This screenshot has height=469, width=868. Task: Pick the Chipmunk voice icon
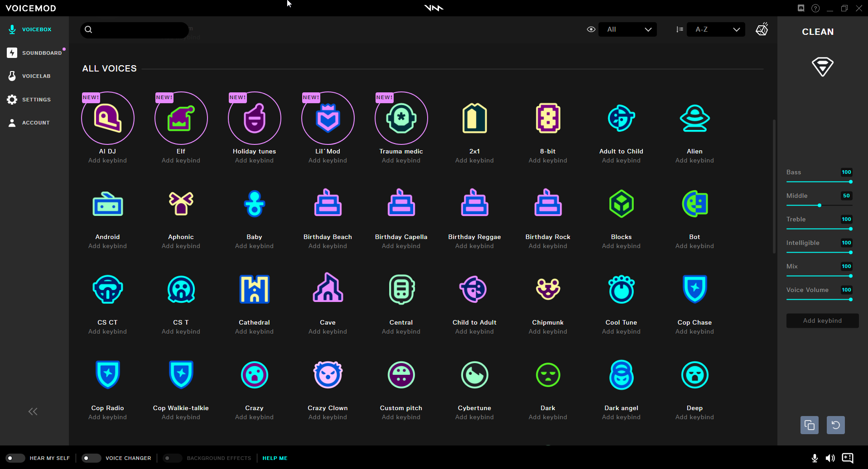tap(548, 289)
